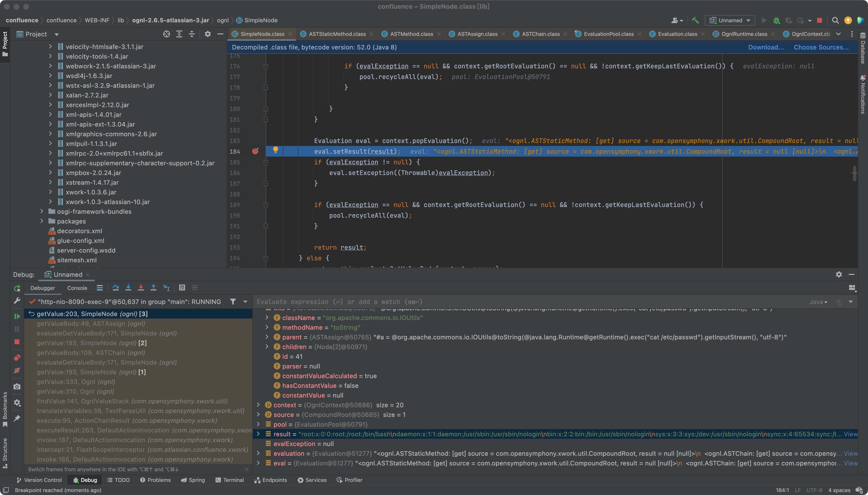
Task: Click Step Into icon in debugger toolbar
Action: click(x=128, y=287)
